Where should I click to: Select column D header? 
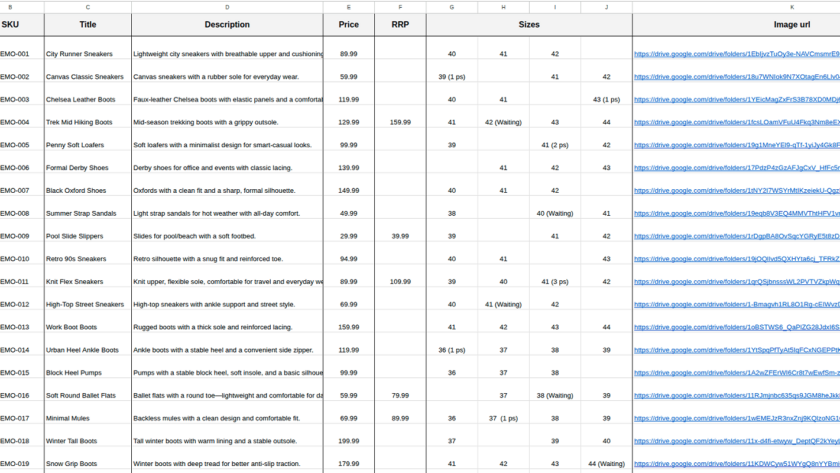pyautogui.click(x=227, y=7)
